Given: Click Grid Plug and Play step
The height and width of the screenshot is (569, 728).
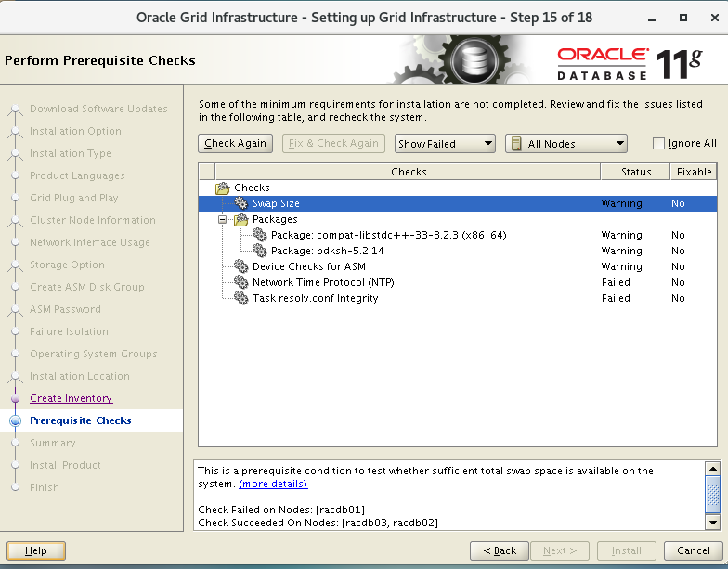Looking at the screenshot, I should click(x=74, y=198).
